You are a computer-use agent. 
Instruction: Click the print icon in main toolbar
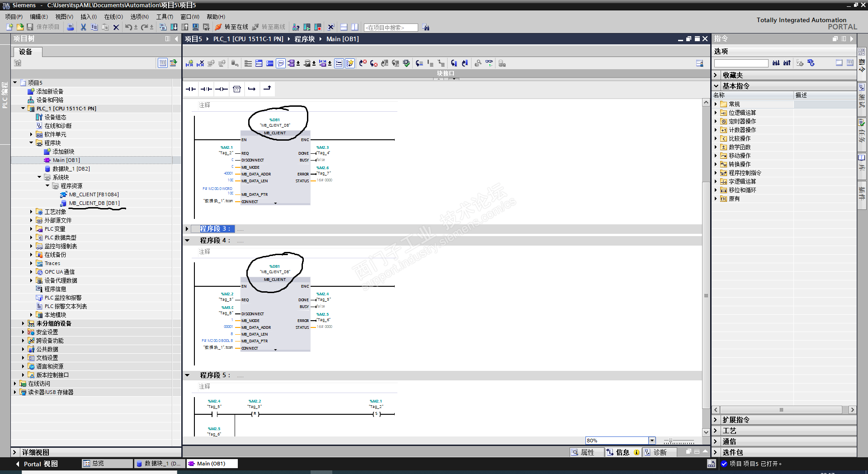pos(71,27)
